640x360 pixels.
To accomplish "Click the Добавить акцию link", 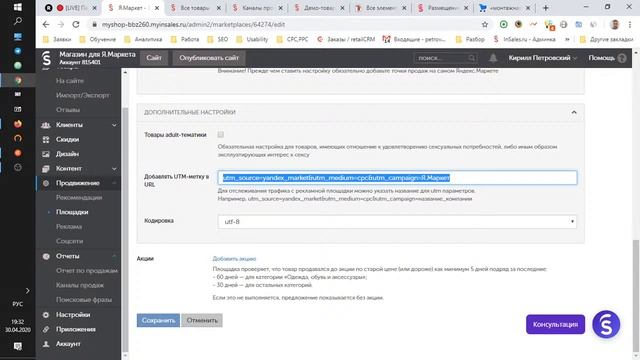I will 234,259.
